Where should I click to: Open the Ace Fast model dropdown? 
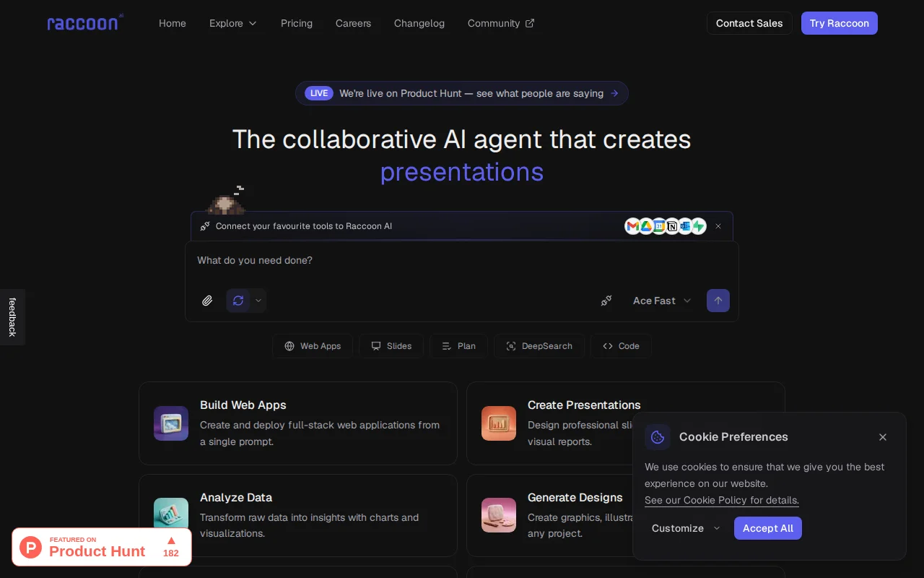click(662, 301)
